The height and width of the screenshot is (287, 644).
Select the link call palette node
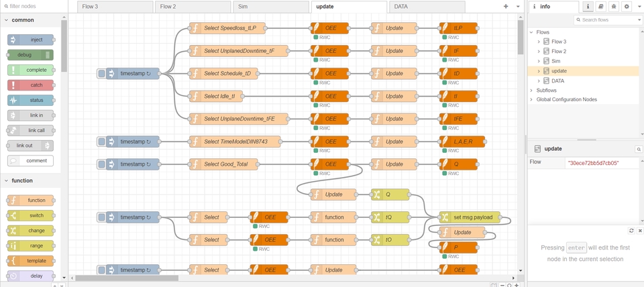pos(30,131)
